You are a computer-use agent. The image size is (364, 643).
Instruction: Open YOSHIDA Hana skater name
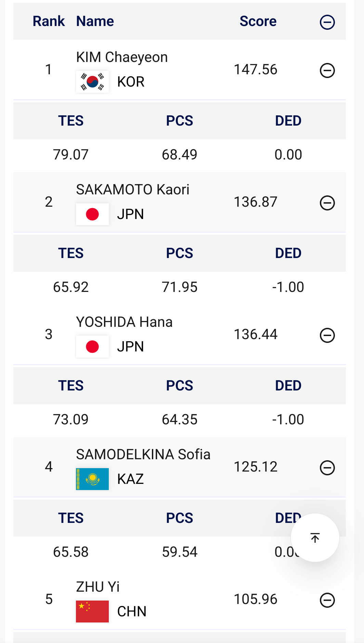124,322
